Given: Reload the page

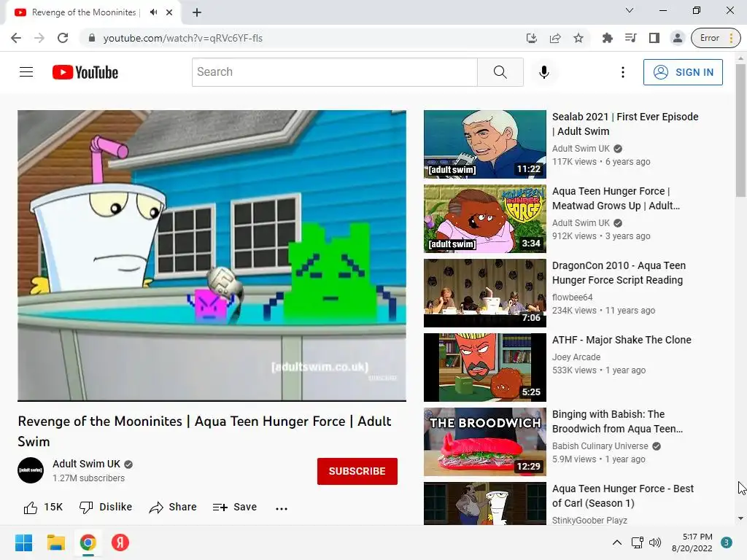Looking at the screenshot, I should tap(63, 38).
